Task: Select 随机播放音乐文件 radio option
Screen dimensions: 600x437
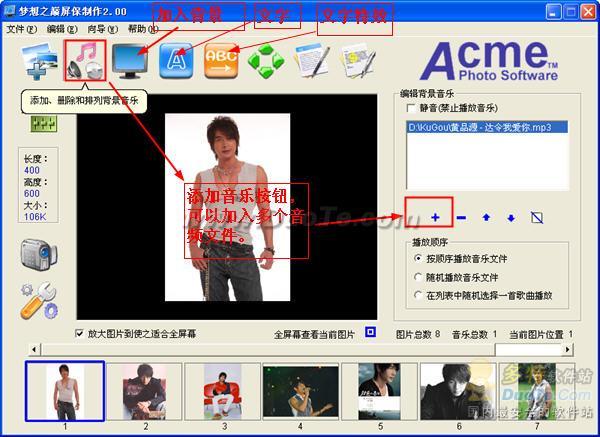Action: point(418,277)
